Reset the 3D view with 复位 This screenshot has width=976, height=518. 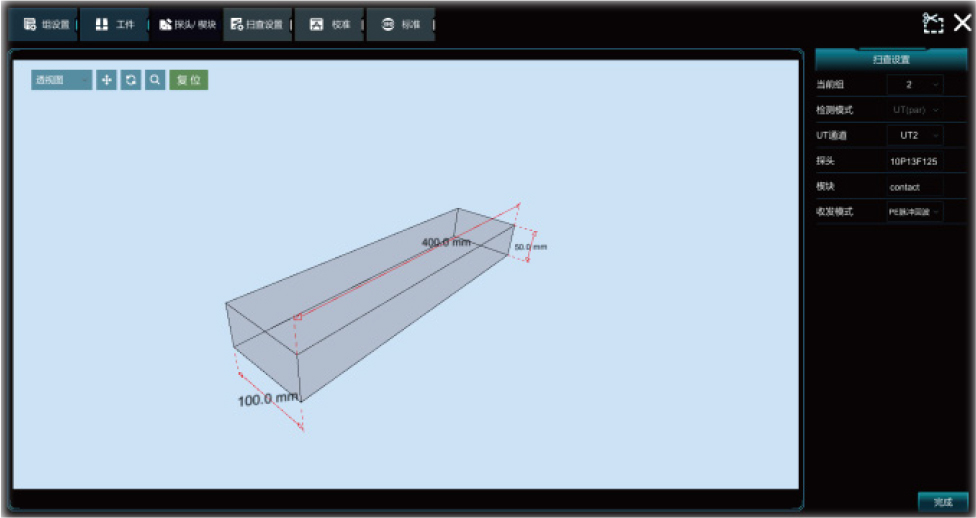189,80
